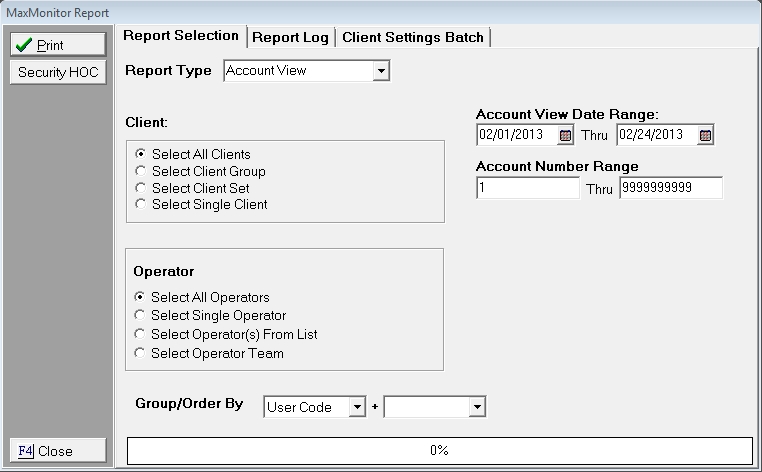Expand the Report Type dropdown

pos(380,71)
